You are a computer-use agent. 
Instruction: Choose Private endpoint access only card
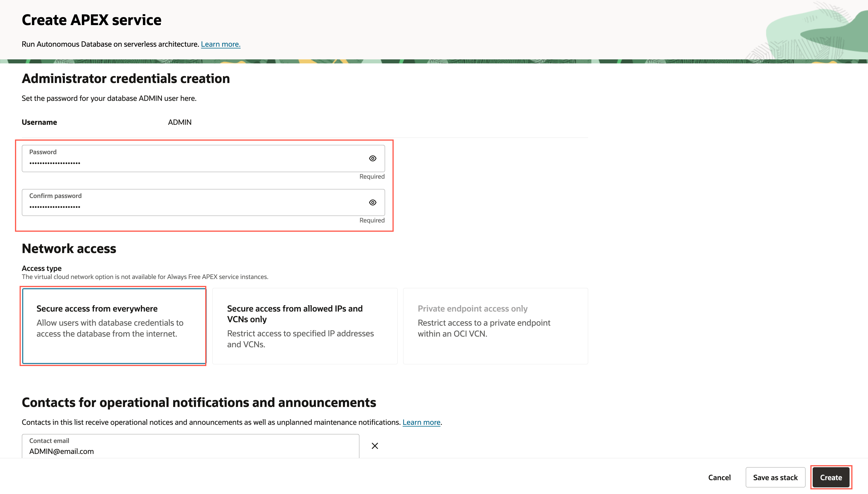coord(495,326)
